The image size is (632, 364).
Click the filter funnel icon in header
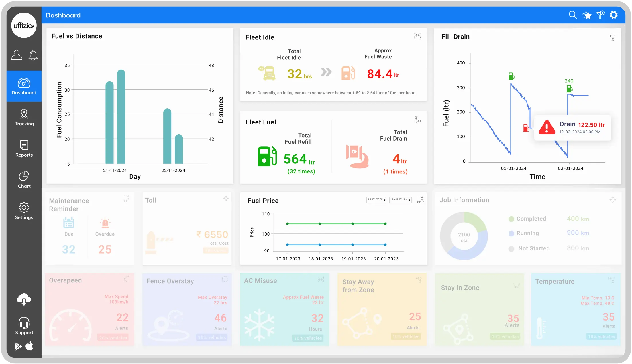pos(600,15)
